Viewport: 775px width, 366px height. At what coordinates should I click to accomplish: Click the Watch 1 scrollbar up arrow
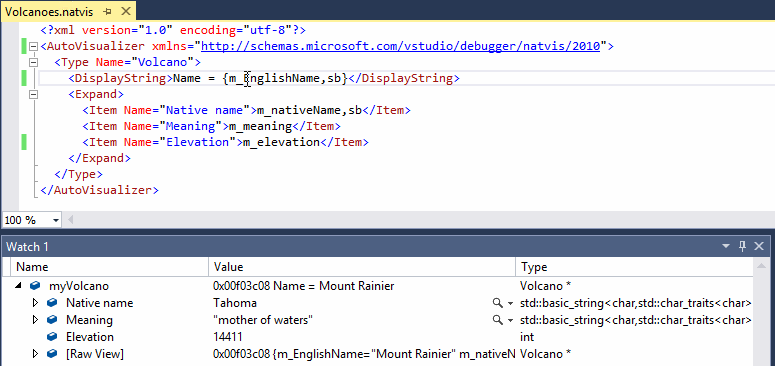[763, 267]
